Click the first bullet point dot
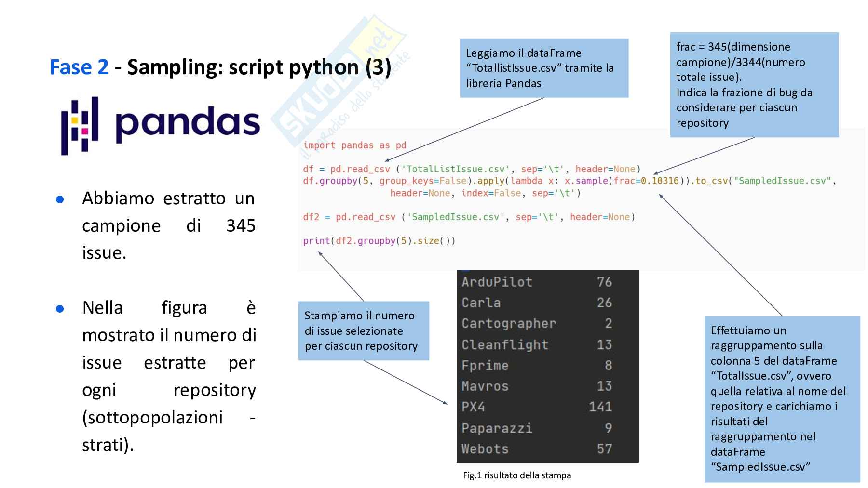This screenshot has height=488, width=868. click(60, 199)
